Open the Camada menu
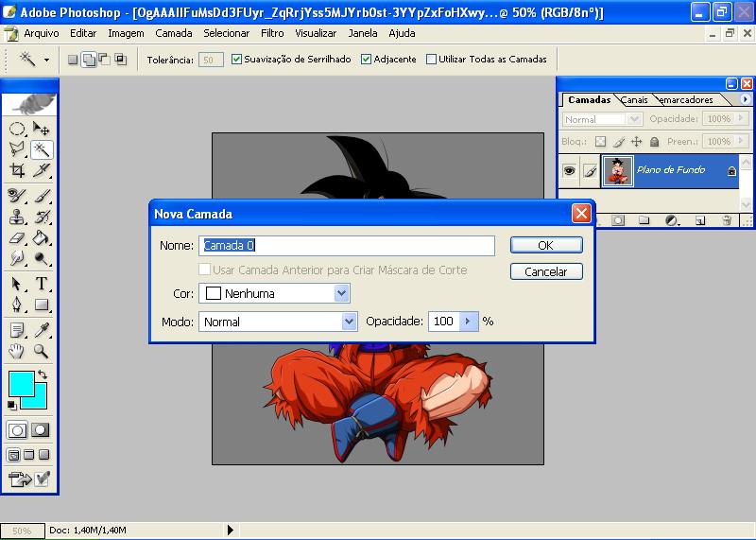This screenshot has height=540, width=756. [174, 33]
